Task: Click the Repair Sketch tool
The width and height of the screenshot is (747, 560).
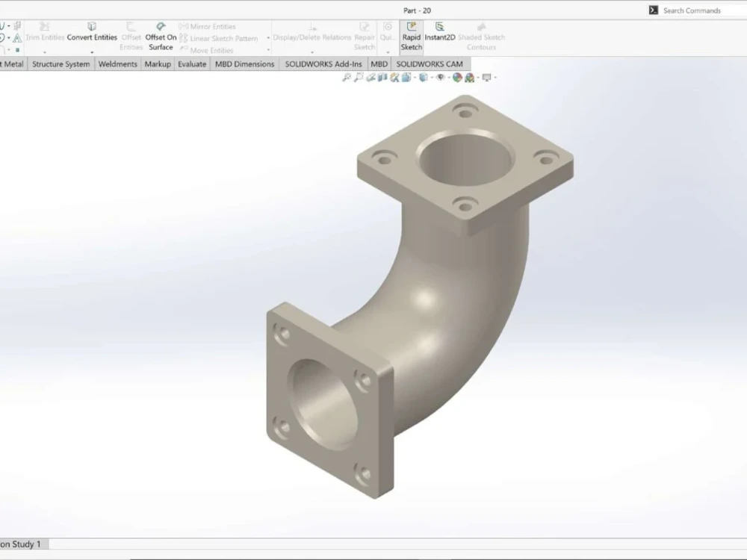Action: pyautogui.click(x=364, y=36)
